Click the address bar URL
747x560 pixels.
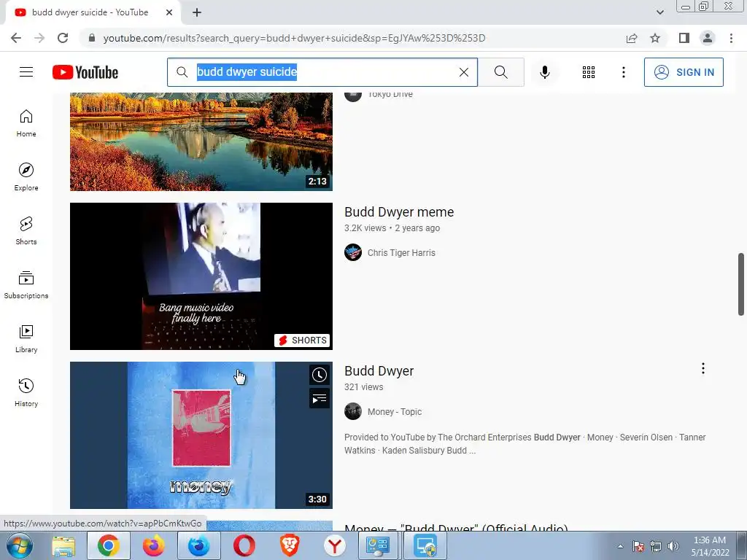(x=295, y=38)
